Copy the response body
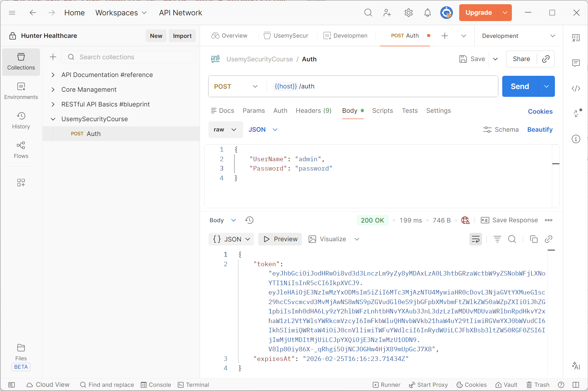588x391 pixels. pos(534,239)
